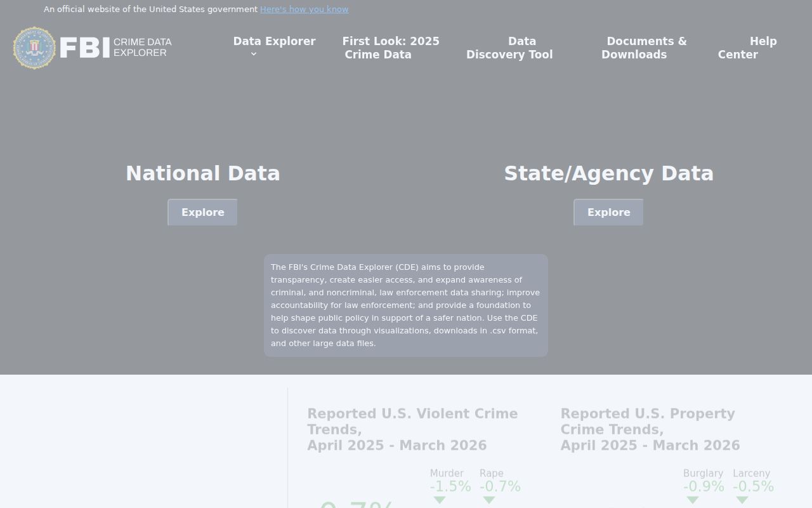Visit the Help Center

[x=747, y=48]
